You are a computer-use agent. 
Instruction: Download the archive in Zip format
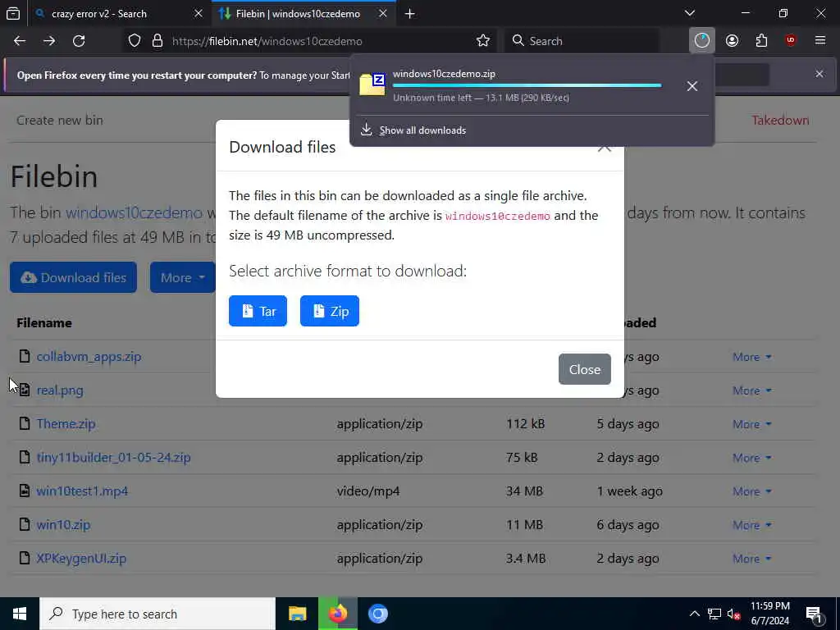tap(330, 311)
